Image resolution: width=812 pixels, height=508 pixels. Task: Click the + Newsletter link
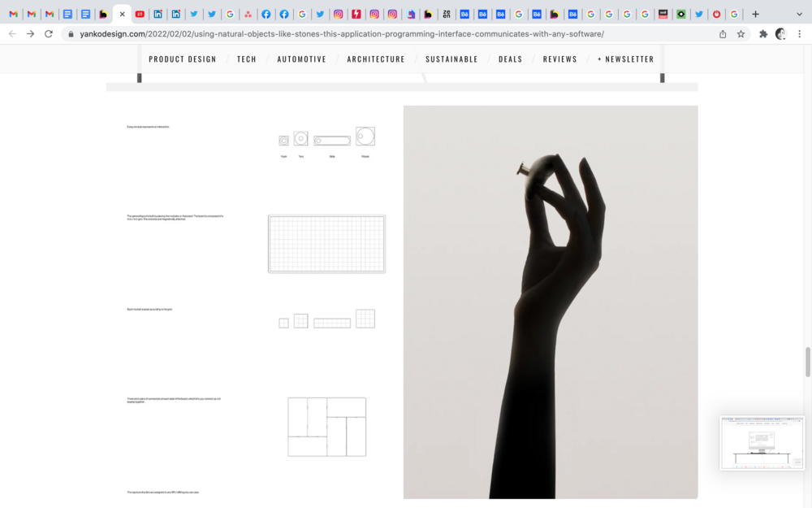[x=625, y=59]
